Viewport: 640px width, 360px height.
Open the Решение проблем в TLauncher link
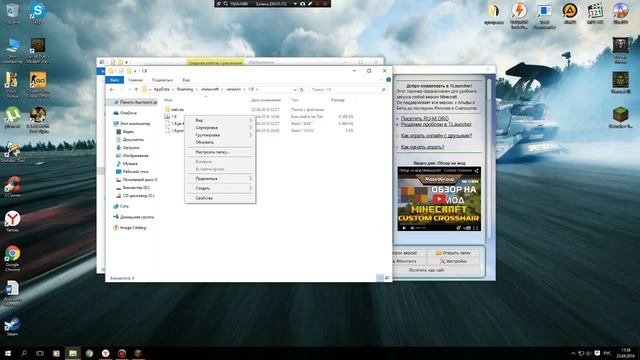tap(436, 124)
